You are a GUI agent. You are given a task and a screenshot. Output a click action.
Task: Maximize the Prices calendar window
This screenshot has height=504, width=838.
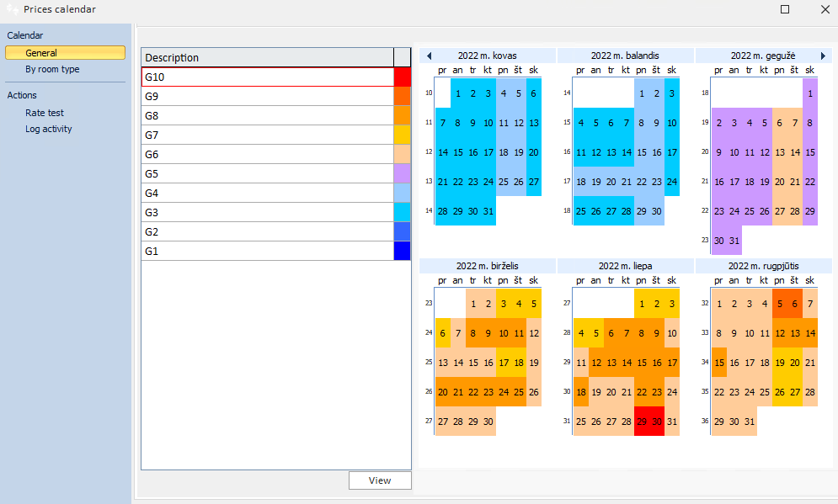[x=785, y=9]
